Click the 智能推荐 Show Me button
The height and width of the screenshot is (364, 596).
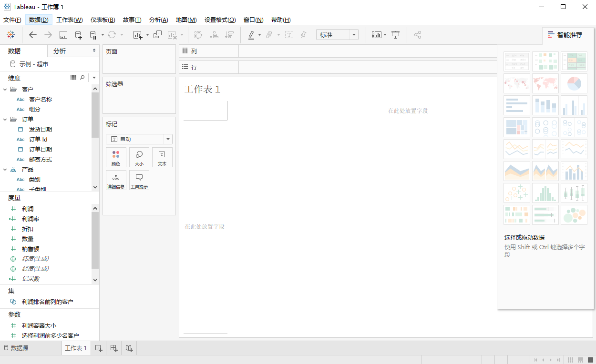point(568,35)
